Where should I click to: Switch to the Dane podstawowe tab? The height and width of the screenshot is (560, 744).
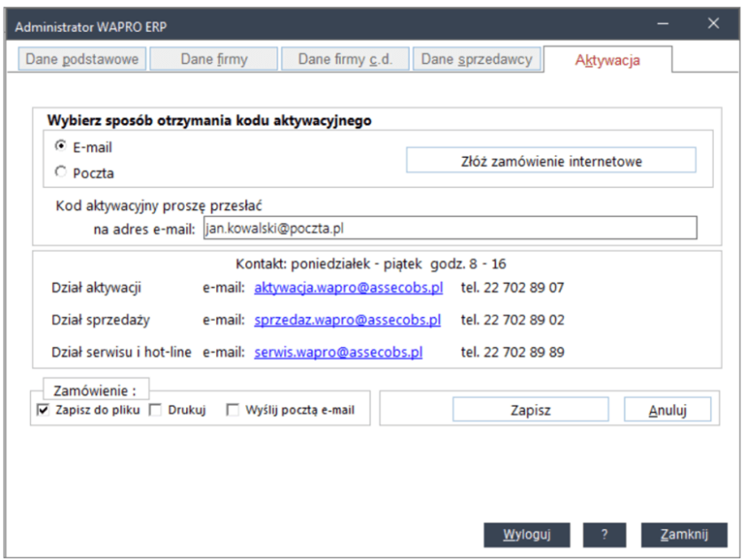pyautogui.click(x=81, y=58)
